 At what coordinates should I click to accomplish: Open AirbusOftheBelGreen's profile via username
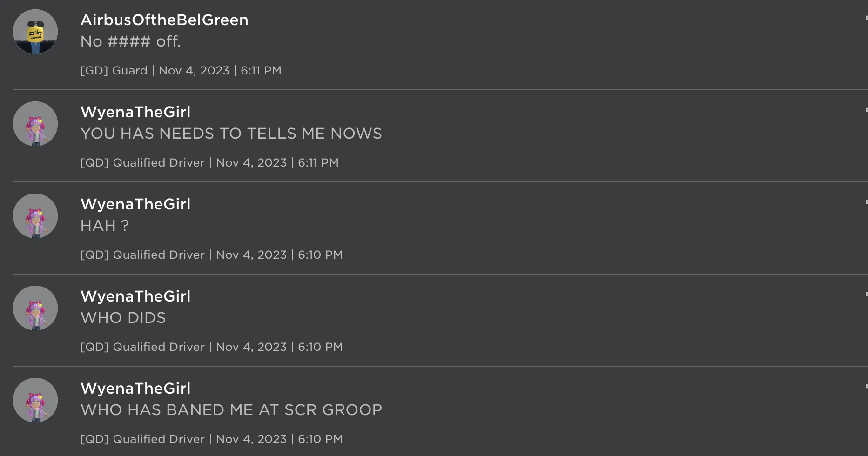[x=164, y=20]
